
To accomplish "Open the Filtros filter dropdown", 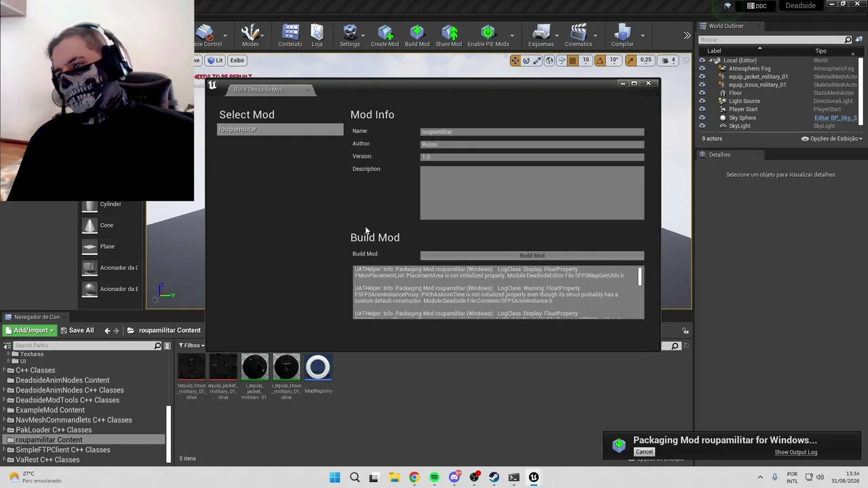I will tap(192, 346).
